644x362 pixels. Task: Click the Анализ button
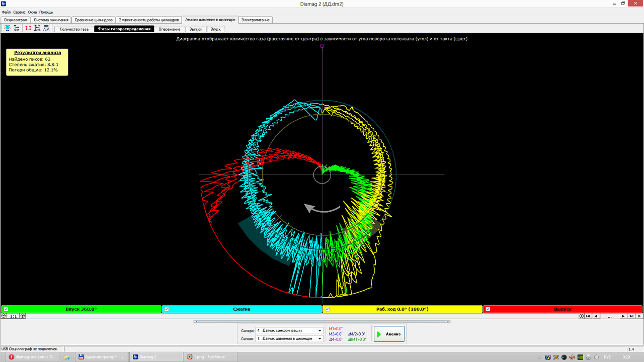click(389, 334)
